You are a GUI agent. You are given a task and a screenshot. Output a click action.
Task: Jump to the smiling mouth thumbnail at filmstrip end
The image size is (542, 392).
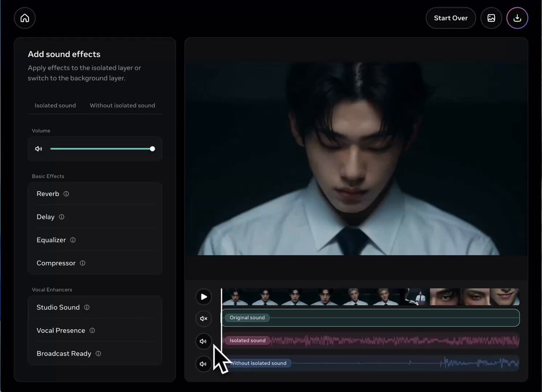[505, 297]
